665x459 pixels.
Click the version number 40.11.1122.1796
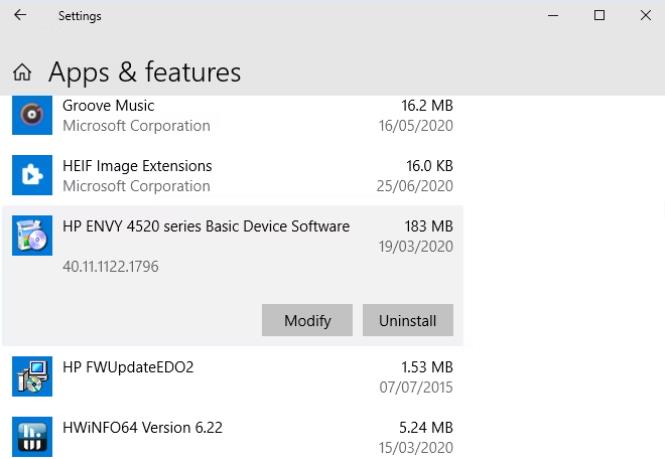tap(111, 266)
